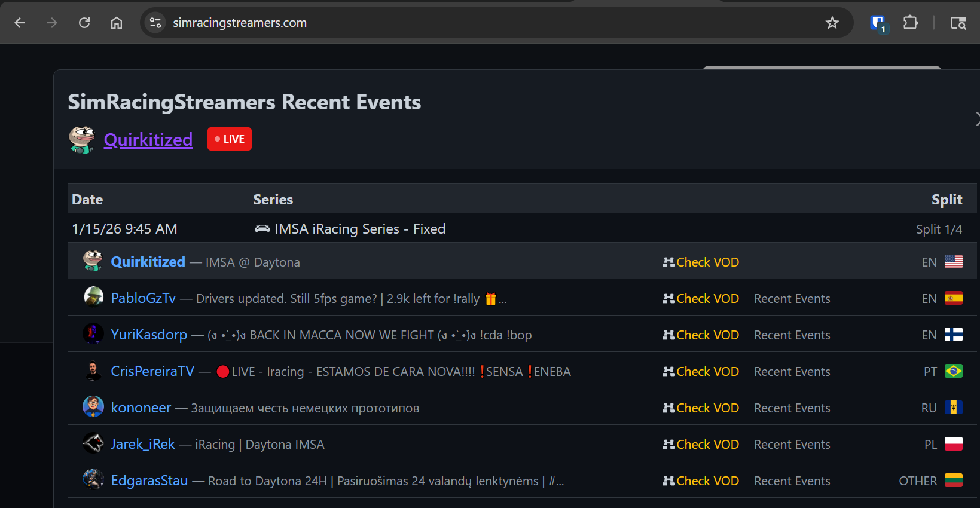Click the red LIVE badge
Screen dimensions: 980x508
230,139
